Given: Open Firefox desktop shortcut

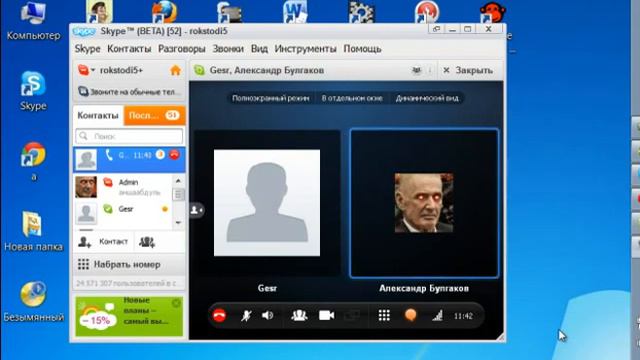Looking at the screenshot, I should (164, 12).
